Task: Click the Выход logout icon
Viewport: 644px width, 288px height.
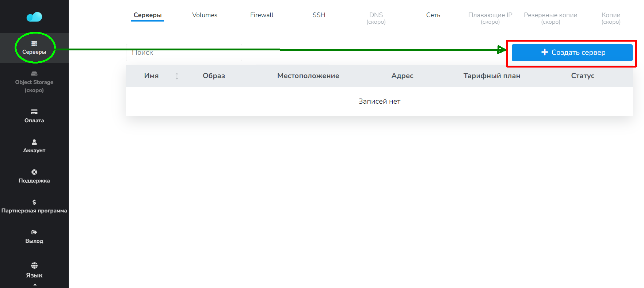Action: click(34, 232)
